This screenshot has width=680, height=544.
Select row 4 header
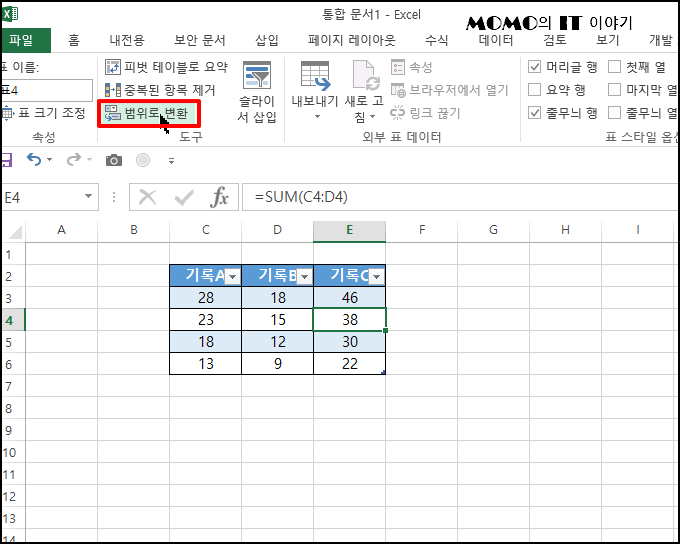[13, 320]
